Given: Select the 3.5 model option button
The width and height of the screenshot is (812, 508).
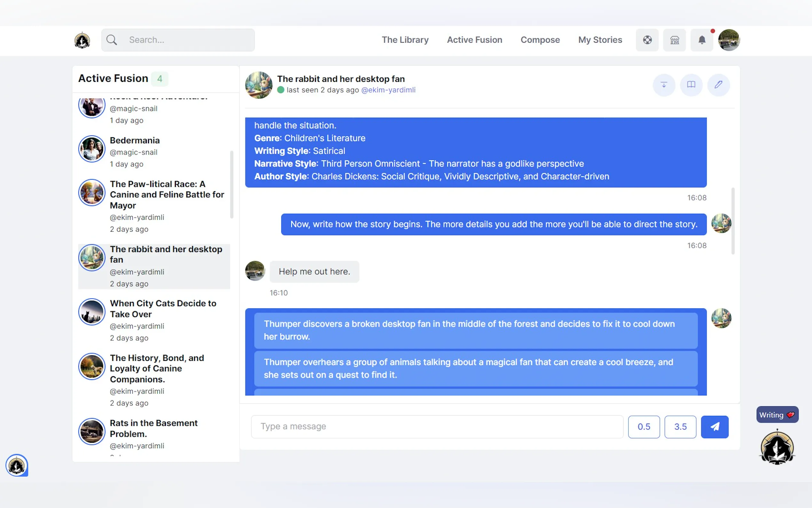Looking at the screenshot, I should 680,426.
